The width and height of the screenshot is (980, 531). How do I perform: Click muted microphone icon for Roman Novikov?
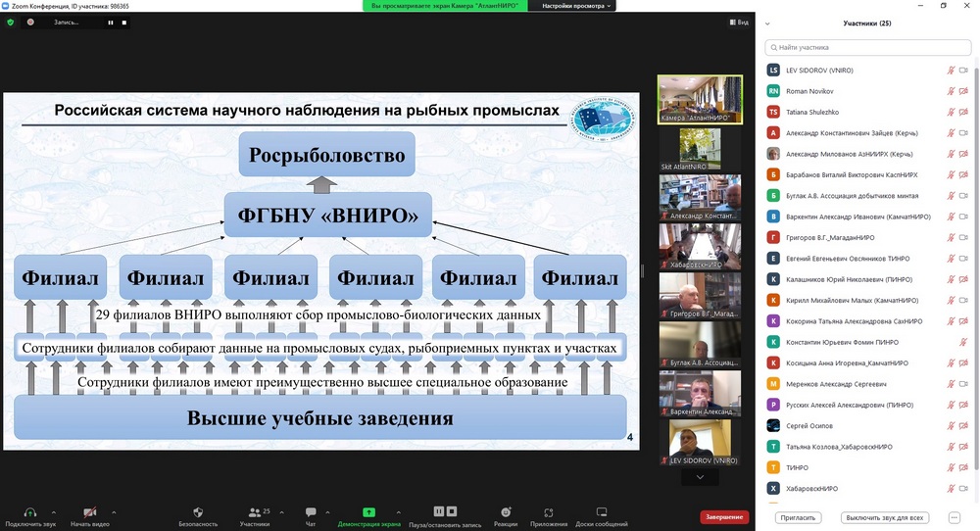951,91
